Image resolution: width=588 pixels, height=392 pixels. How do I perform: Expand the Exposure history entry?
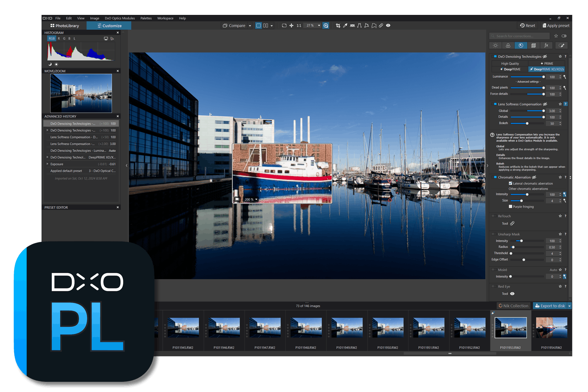47,164
